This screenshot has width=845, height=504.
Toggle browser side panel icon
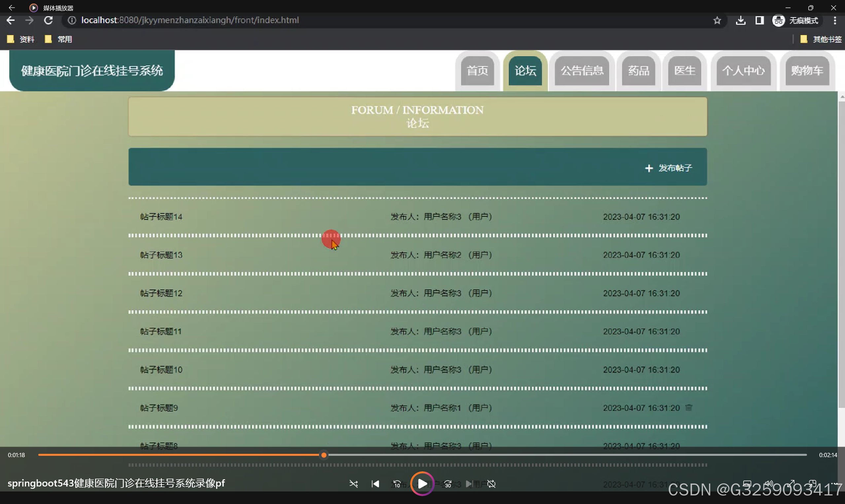760,20
